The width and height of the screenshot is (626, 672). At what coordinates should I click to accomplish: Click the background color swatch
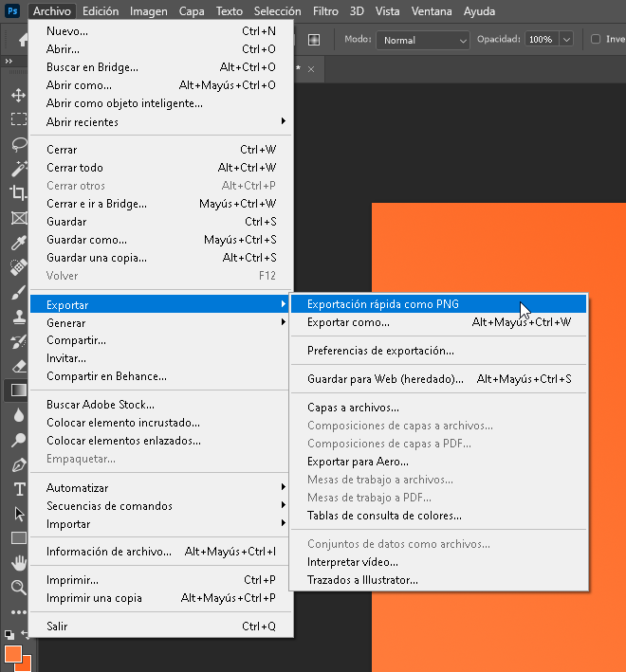pos(26,665)
